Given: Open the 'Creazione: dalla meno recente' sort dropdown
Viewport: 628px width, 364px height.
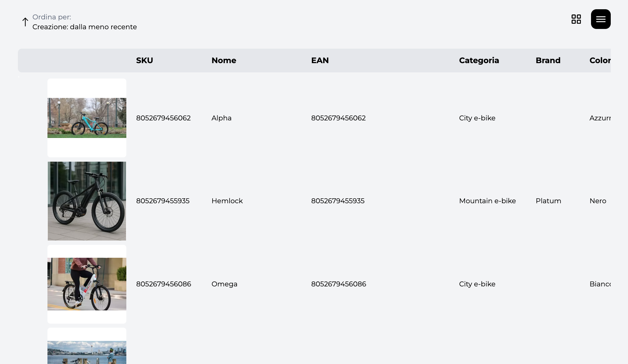Looking at the screenshot, I should (x=84, y=27).
